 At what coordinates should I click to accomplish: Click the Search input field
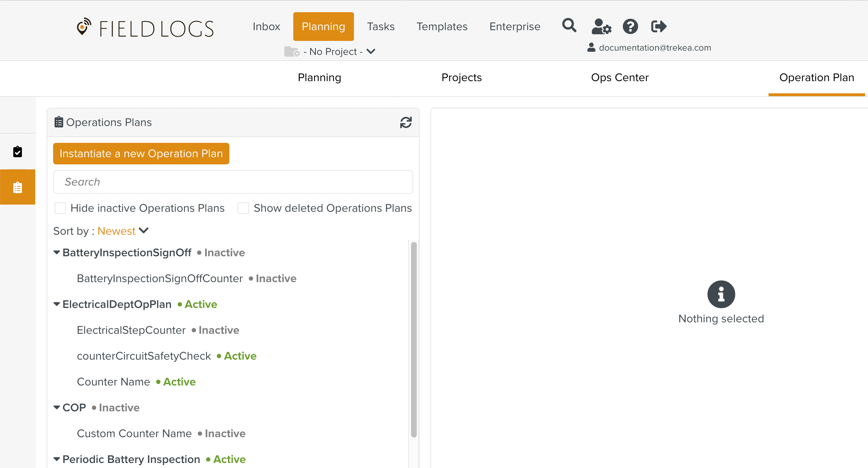pyautogui.click(x=233, y=182)
